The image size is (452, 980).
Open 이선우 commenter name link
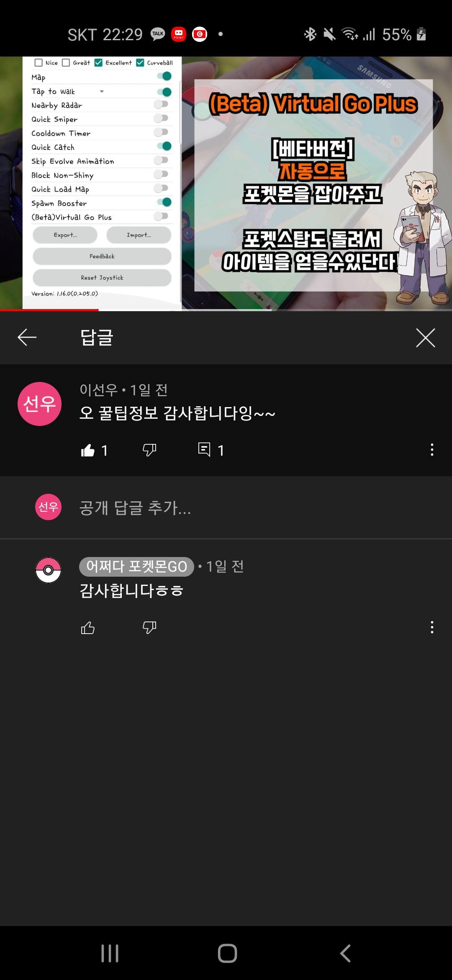click(x=99, y=390)
